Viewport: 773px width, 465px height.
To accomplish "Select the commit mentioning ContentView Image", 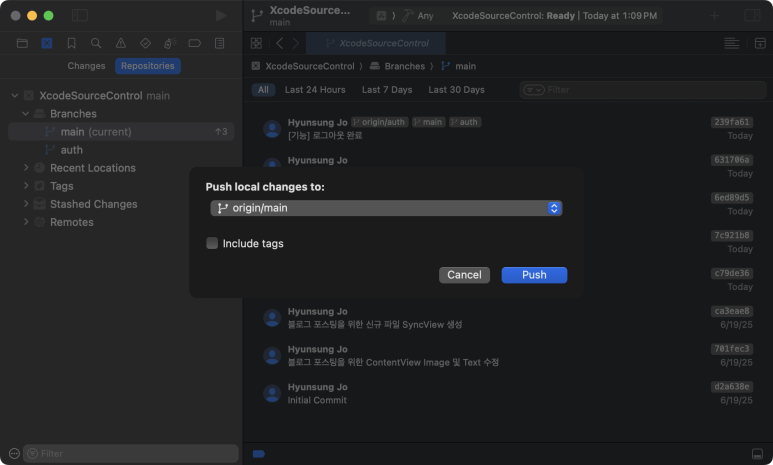I will click(508, 356).
